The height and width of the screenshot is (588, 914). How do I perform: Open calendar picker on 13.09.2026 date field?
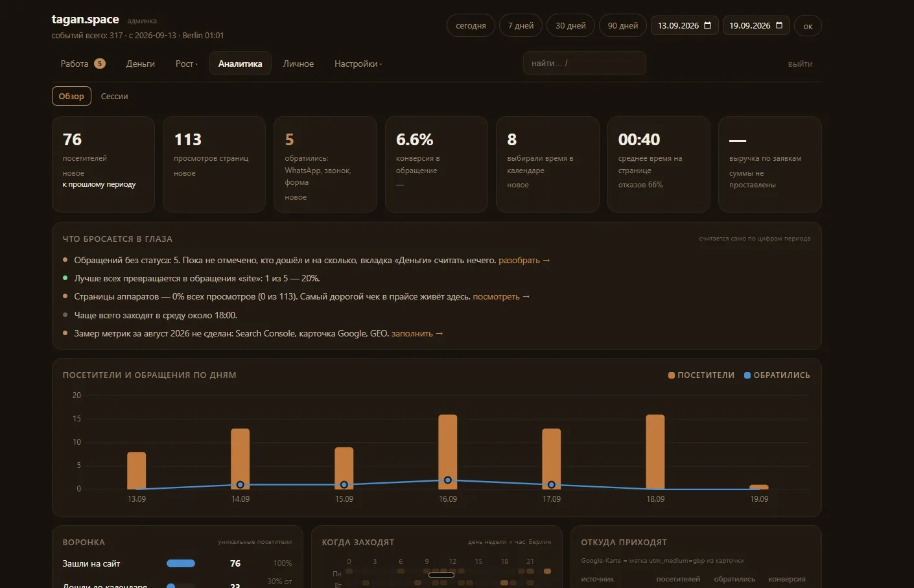(707, 26)
